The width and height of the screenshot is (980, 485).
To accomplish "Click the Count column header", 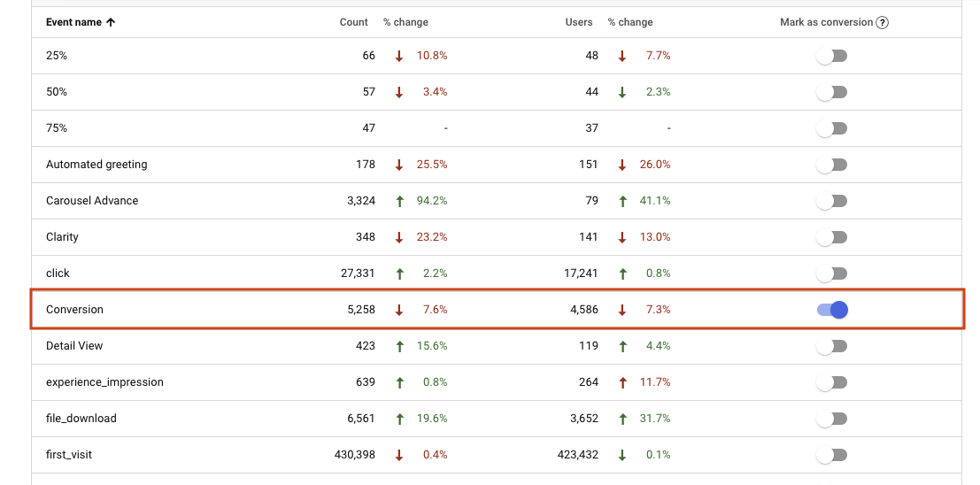I will [354, 22].
